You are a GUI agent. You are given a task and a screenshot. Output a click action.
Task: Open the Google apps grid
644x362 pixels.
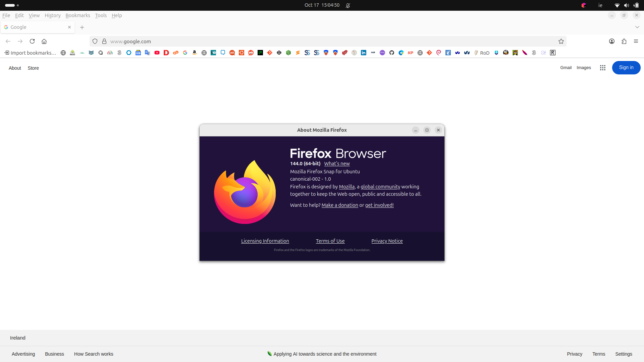coord(603,68)
